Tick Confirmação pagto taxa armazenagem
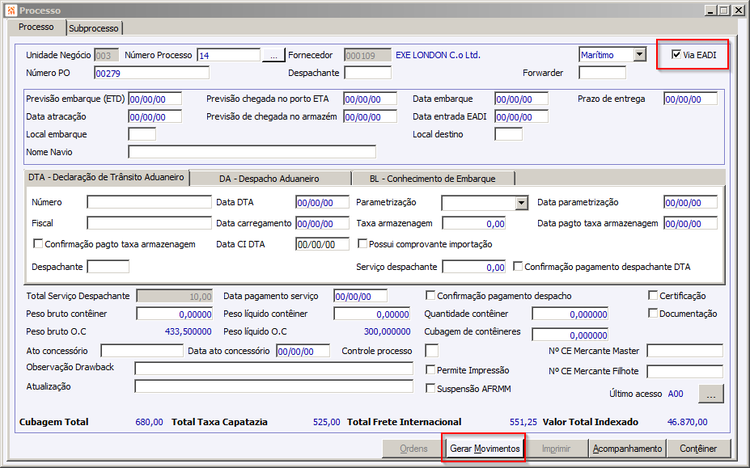This screenshot has width=750, height=468. tap(38, 244)
